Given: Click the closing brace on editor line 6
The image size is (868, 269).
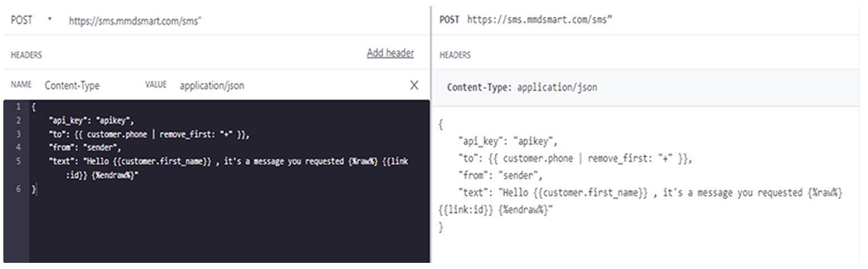Looking at the screenshot, I should 33,189.
